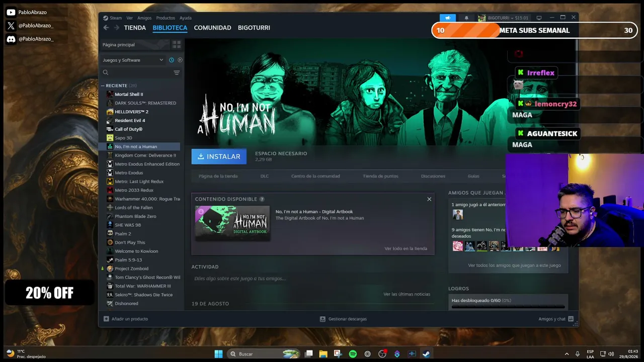Collapse the RECIENTE games section
Screen dimensions: 644x362
(103, 85)
